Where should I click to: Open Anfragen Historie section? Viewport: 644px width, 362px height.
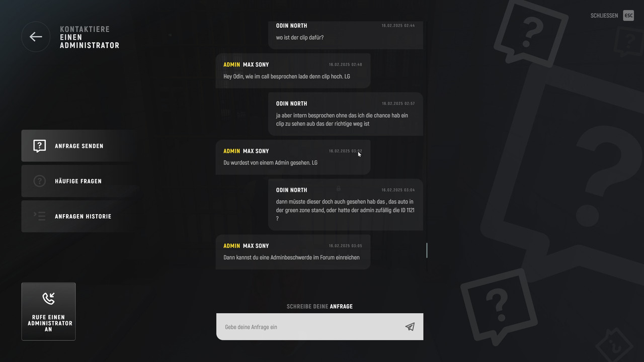78,216
